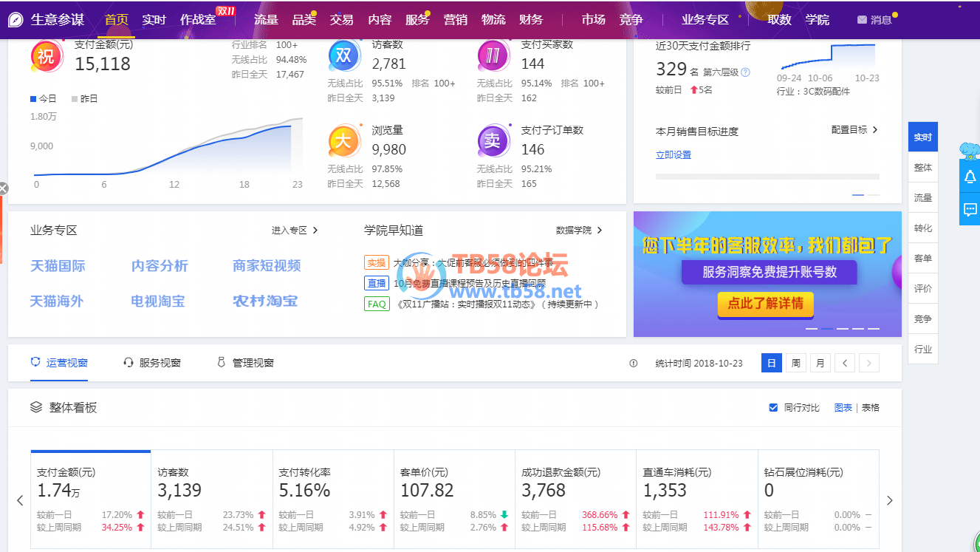980x552 pixels.
Task: Click the shield icon of 运营视窗
Action: (35, 362)
